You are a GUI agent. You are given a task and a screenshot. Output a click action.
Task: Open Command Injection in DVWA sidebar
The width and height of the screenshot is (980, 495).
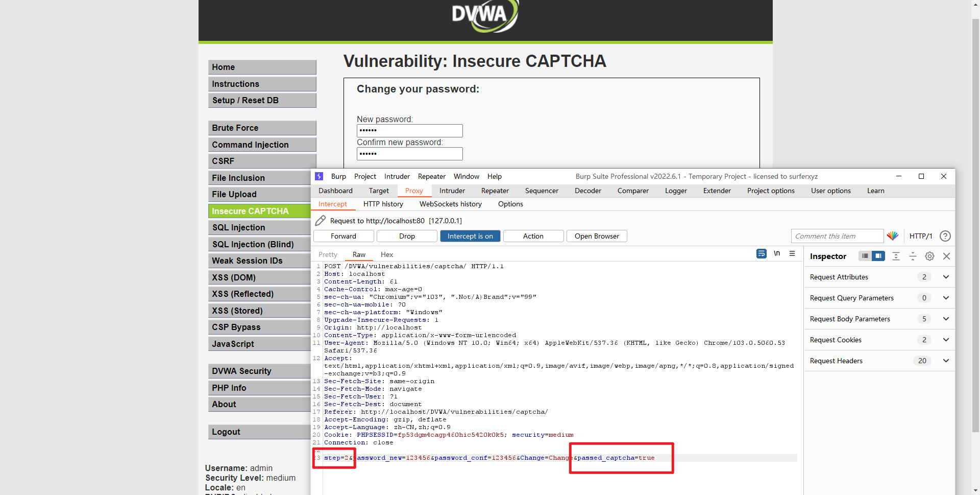tap(262, 145)
